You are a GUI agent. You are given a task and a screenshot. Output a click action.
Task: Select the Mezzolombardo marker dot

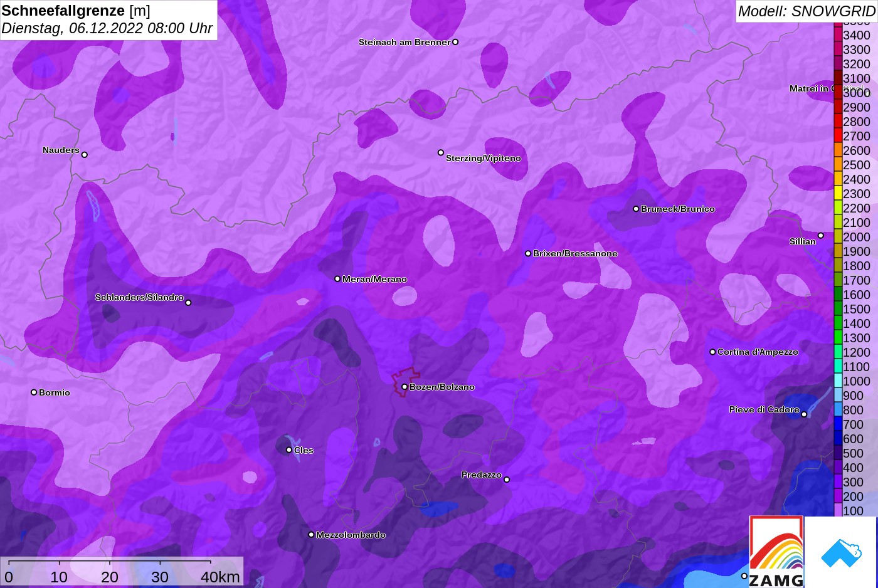tap(311, 535)
